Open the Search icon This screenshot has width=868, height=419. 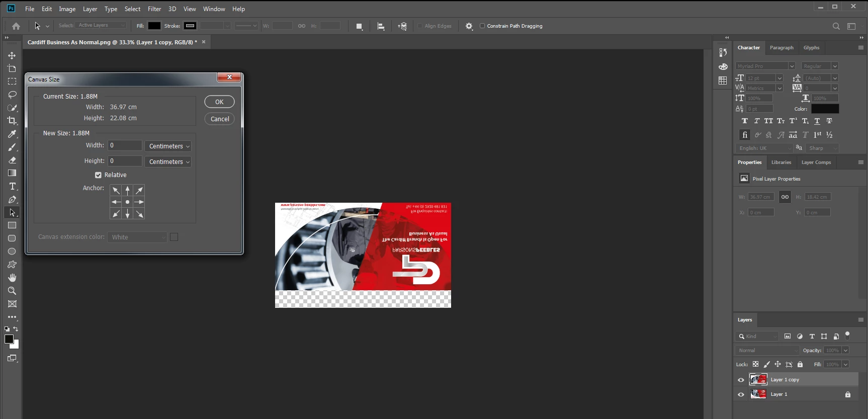point(836,26)
